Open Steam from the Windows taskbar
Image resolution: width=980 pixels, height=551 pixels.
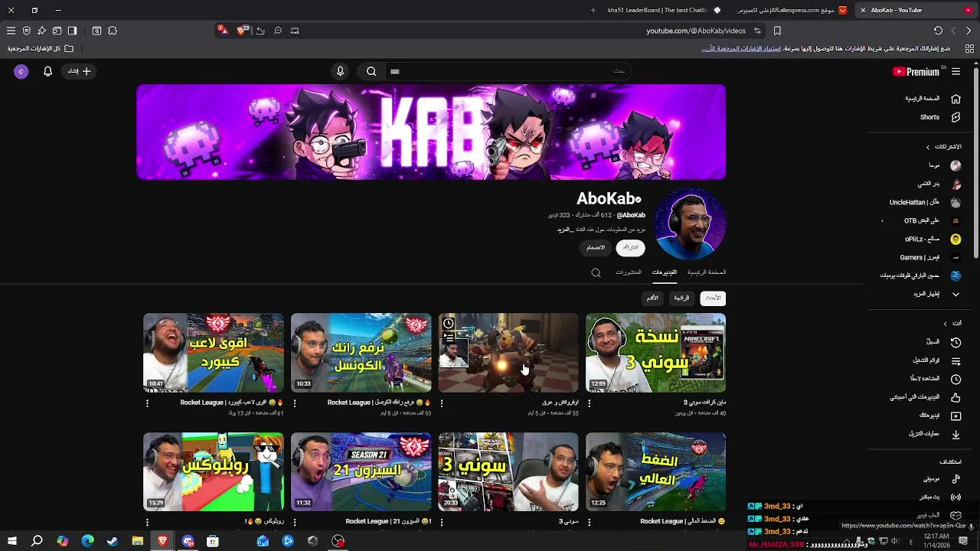click(x=113, y=541)
